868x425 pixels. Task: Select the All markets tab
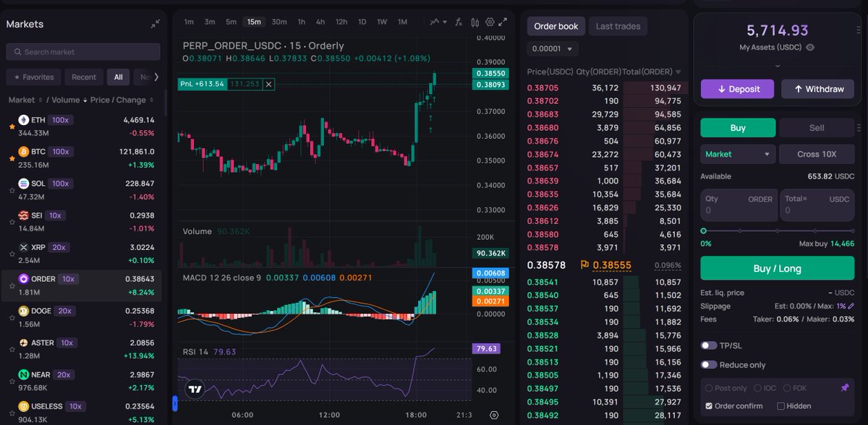(x=118, y=77)
